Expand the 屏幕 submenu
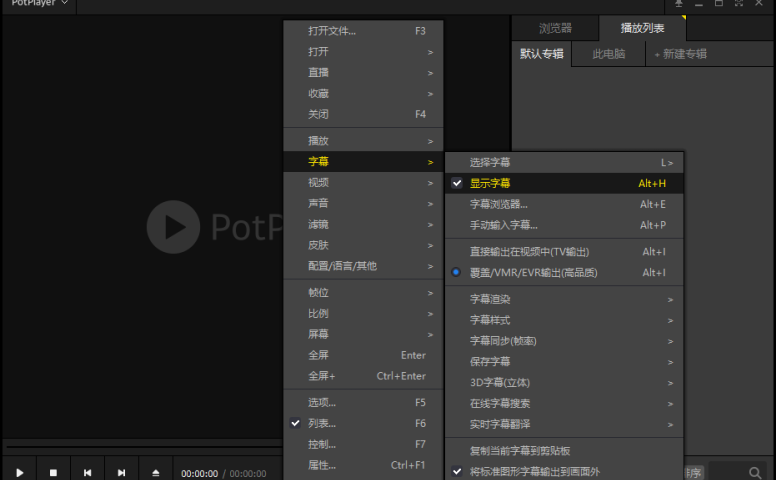776x480 pixels. tap(363, 334)
